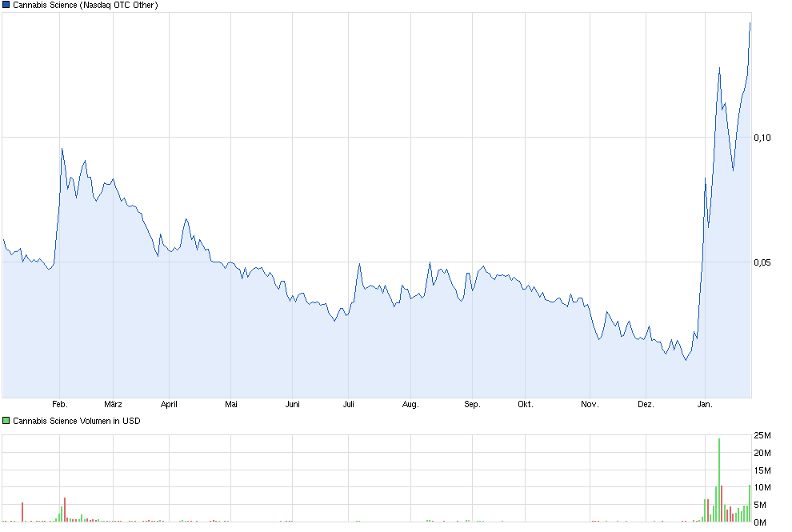Viewport: 792px width, 532px height.
Task: Click the final price peak at chart end
Action: (750, 23)
